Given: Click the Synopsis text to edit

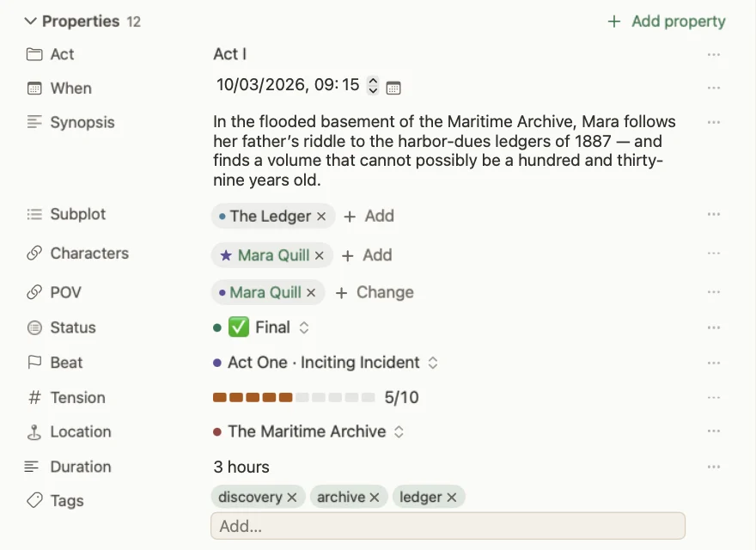Looking at the screenshot, I should tap(444, 150).
